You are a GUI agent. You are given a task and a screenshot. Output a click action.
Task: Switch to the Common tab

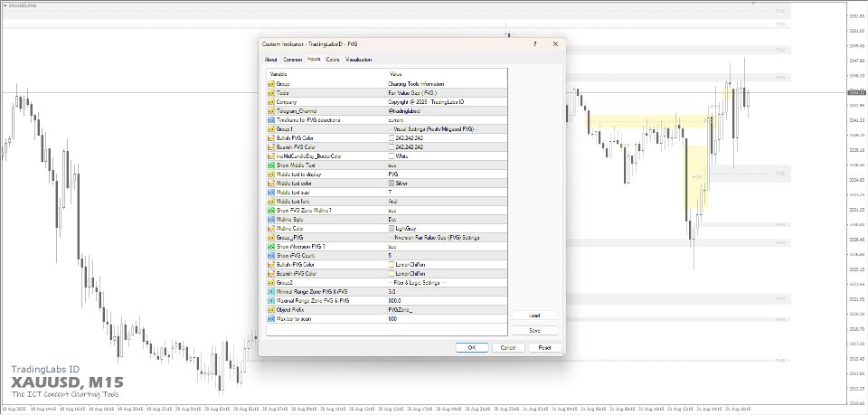(x=293, y=59)
